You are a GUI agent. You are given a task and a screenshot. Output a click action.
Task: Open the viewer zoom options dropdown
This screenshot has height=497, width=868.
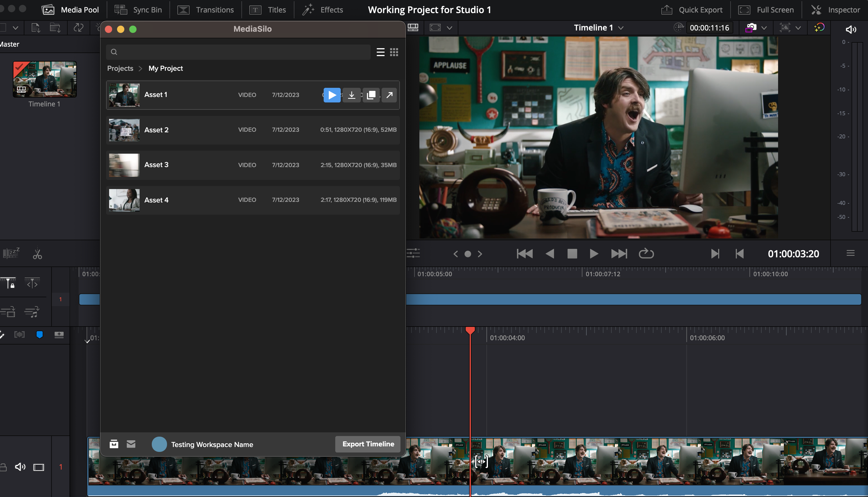click(449, 28)
